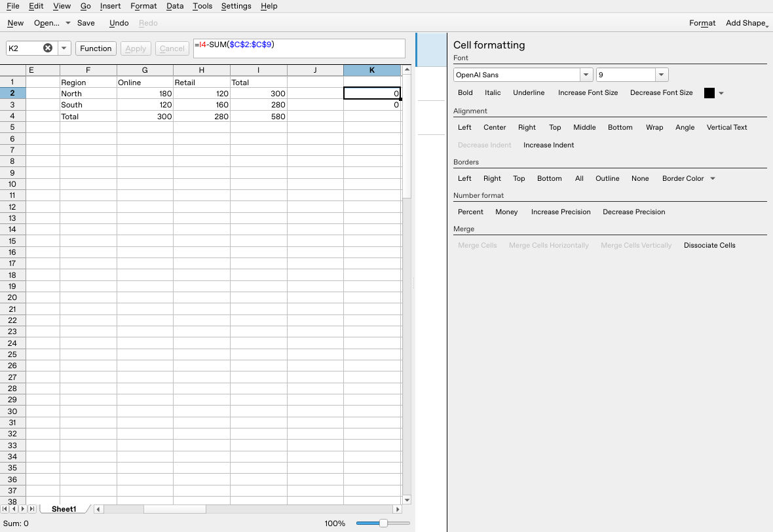Viewport: 773px width, 532px height.
Task: Toggle Italic font style
Action: (493, 92)
